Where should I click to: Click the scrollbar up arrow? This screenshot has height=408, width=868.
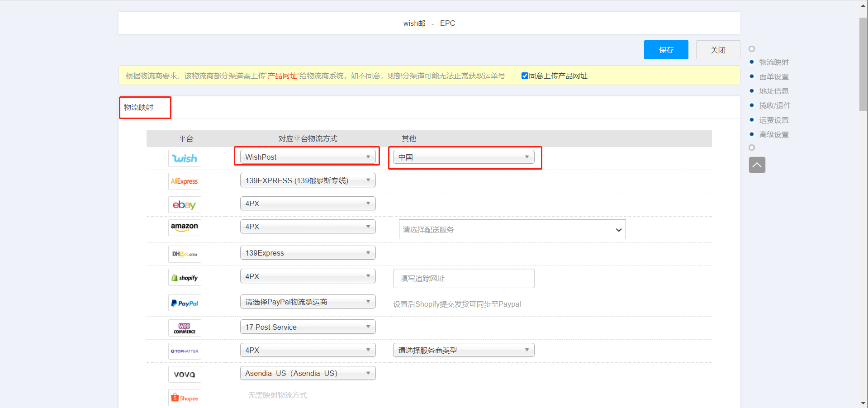point(863,5)
